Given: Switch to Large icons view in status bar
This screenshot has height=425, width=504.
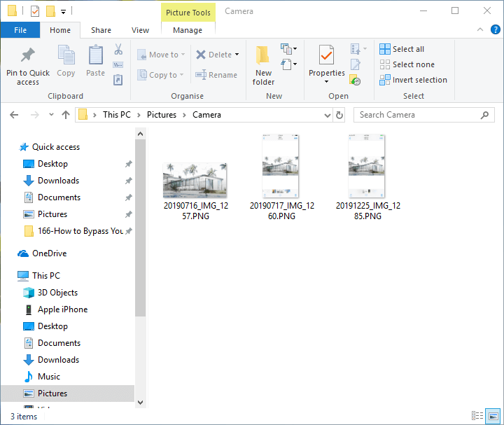Looking at the screenshot, I should tap(493, 416).
